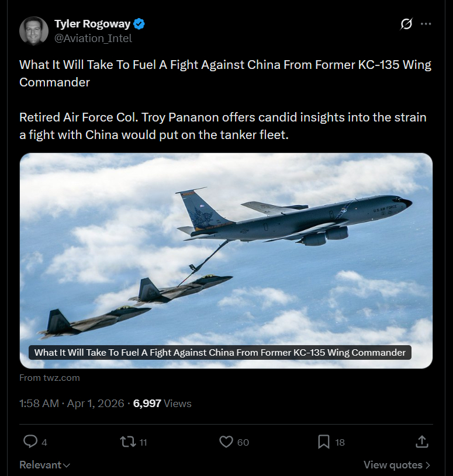Click Tyler Rogoway's profile avatar
Image resolution: width=453 pixels, height=476 pixels.
(x=34, y=31)
